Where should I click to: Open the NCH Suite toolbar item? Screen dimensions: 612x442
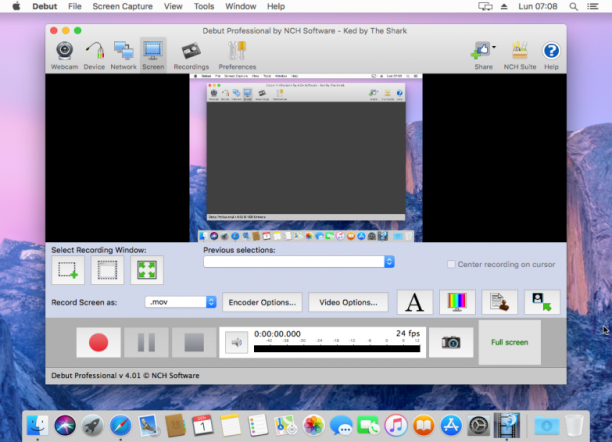coord(519,55)
